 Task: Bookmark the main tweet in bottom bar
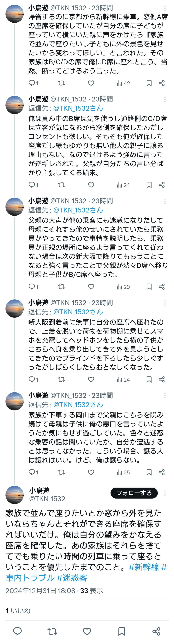tap(121, 631)
